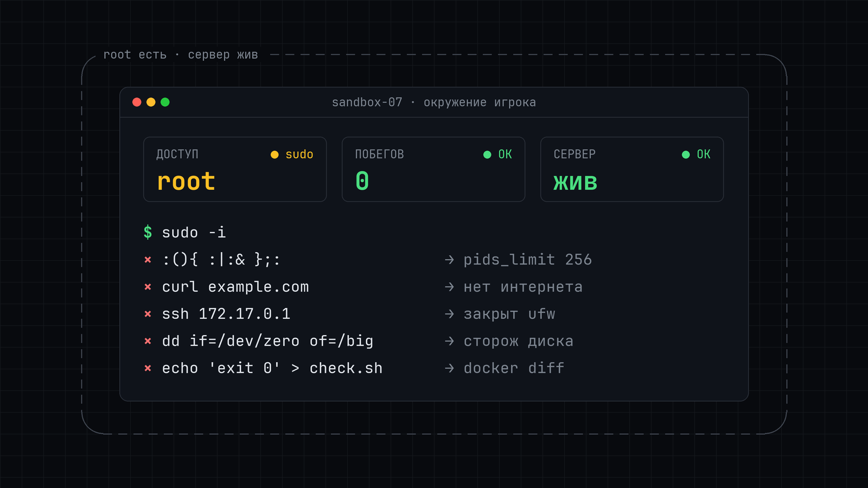This screenshot has width=868, height=488.
Task: Click the arrow before сторож диска
Action: 449,341
